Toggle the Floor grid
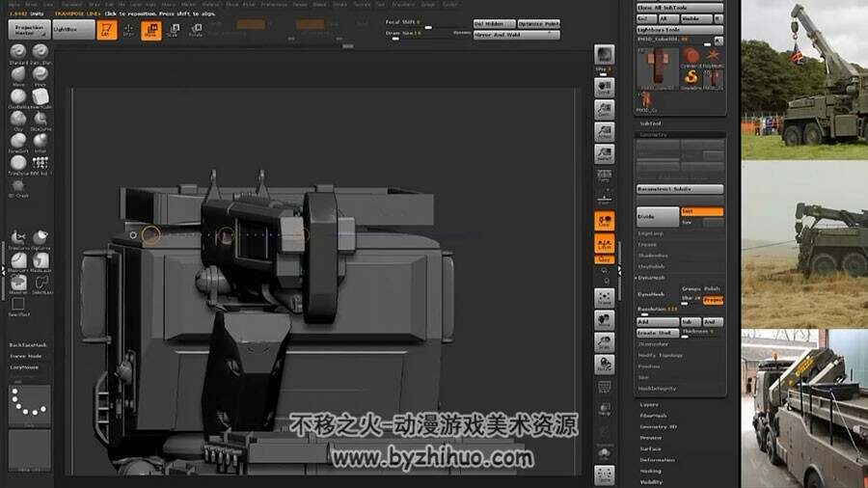The image size is (868, 488). [604, 198]
